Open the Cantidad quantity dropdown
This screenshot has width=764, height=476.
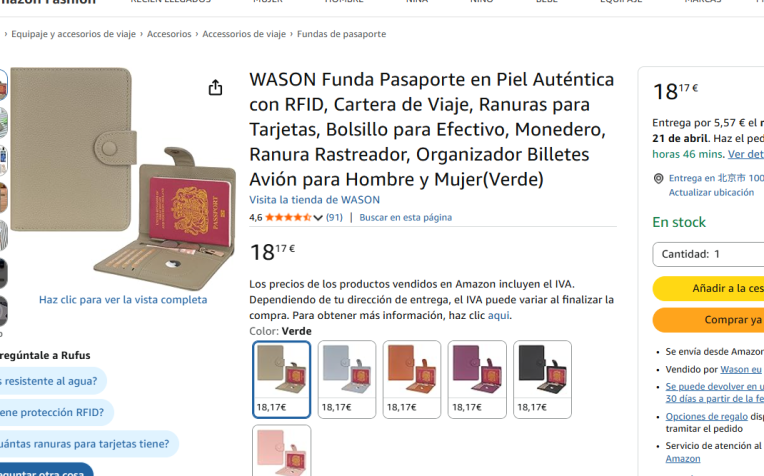[708, 254]
